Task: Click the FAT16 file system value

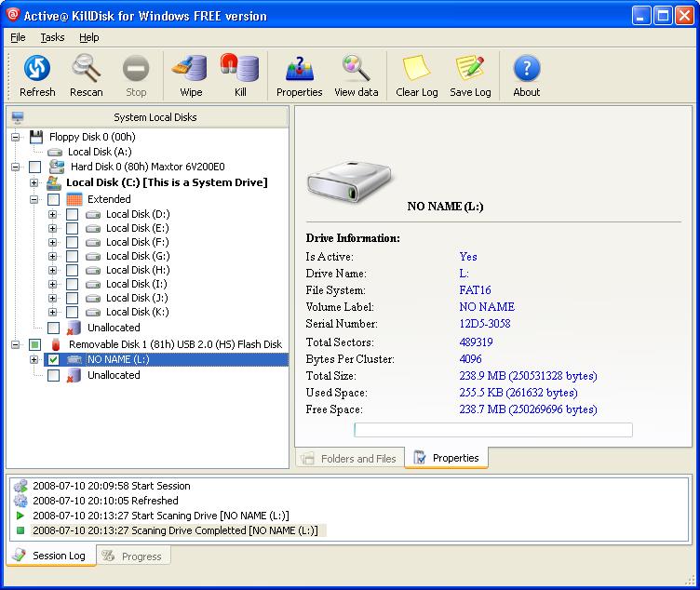Action: 475,290
